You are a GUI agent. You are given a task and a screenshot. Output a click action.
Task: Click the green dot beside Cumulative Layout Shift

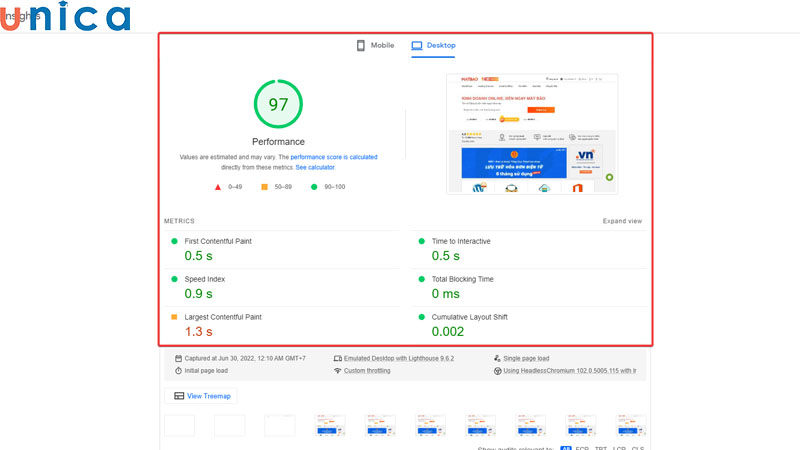[421, 317]
